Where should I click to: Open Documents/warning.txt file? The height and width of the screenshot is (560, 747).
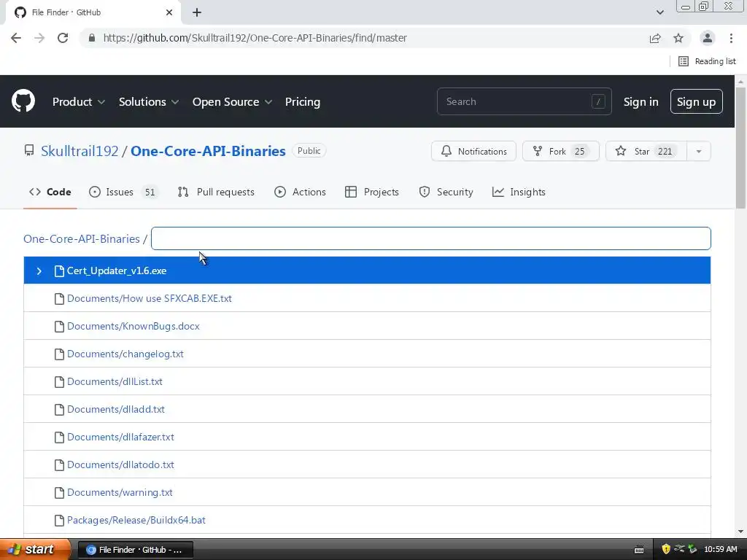tap(120, 492)
